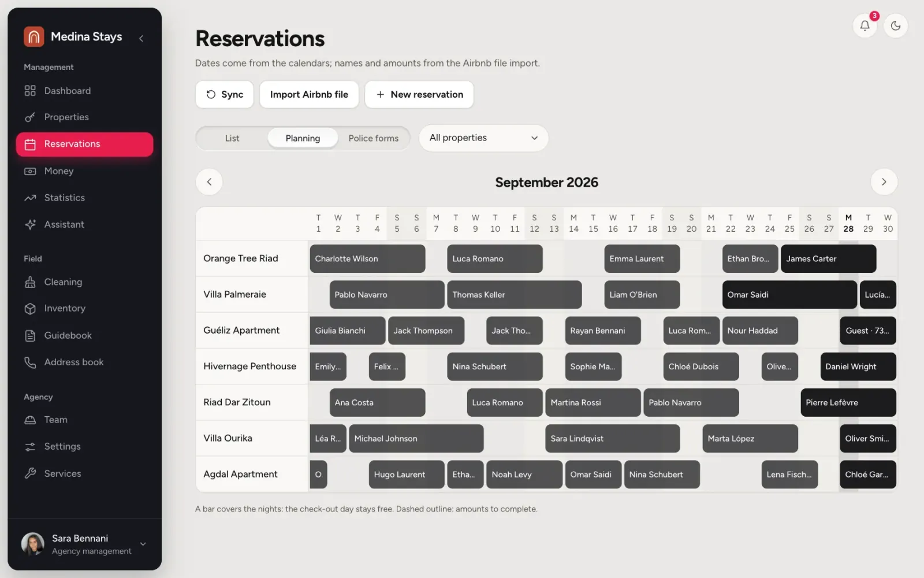Open Dashboard in the sidebar
This screenshot has height=578, width=924.
click(x=84, y=91)
